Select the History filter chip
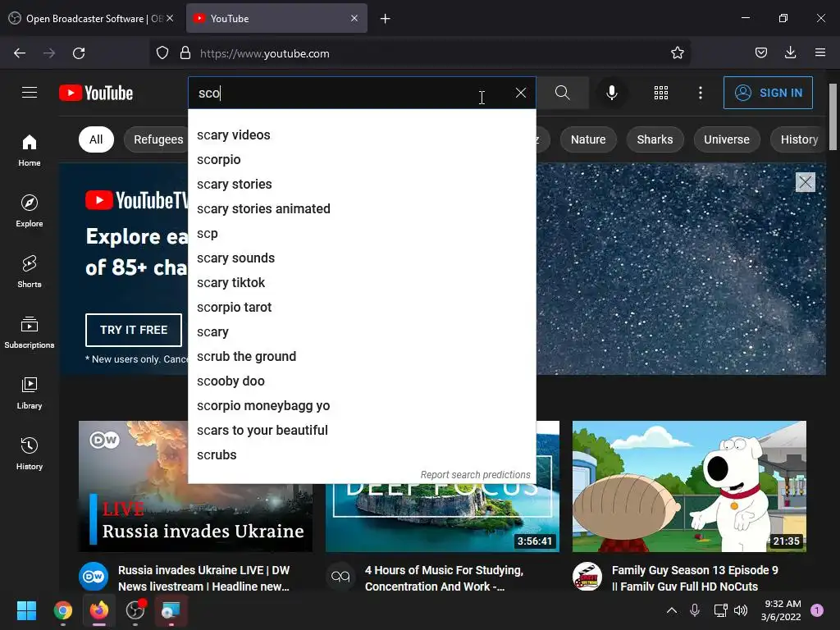 pyautogui.click(x=799, y=139)
